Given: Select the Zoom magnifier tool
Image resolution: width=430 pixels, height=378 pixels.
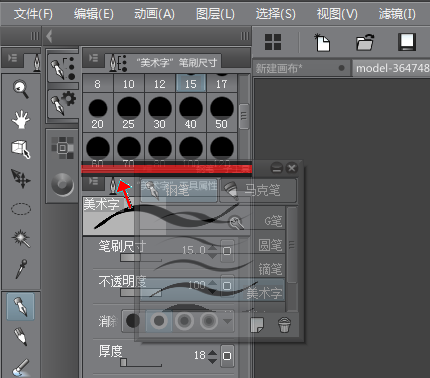Looking at the screenshot, I should tap(21, 89).
